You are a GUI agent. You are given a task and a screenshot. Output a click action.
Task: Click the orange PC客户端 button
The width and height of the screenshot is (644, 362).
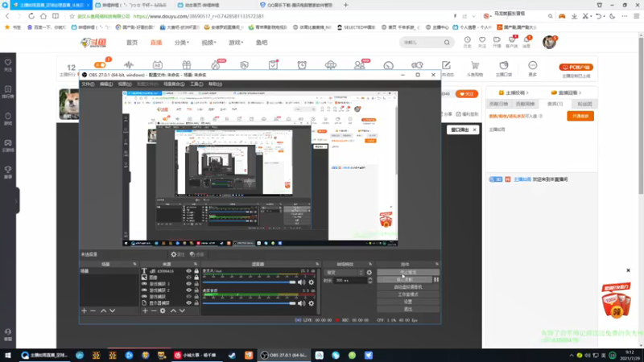pyautogui.click(x=576, y=68)
